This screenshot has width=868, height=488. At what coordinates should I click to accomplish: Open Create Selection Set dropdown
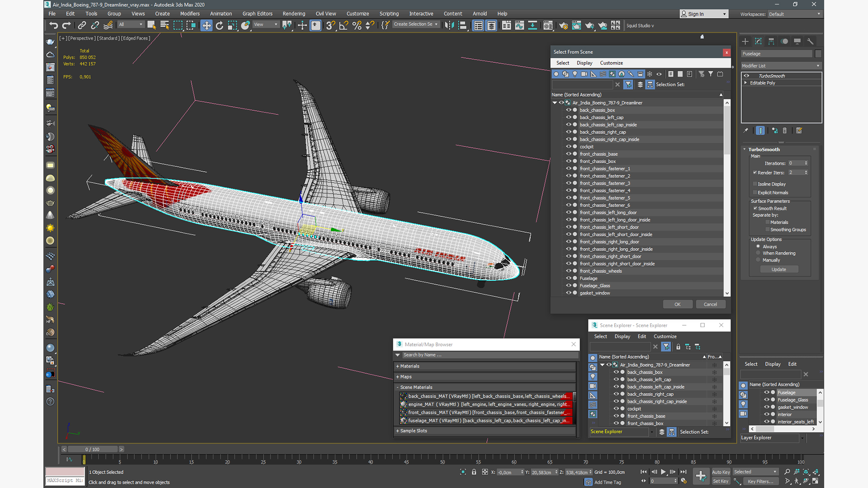coord(415,24)
